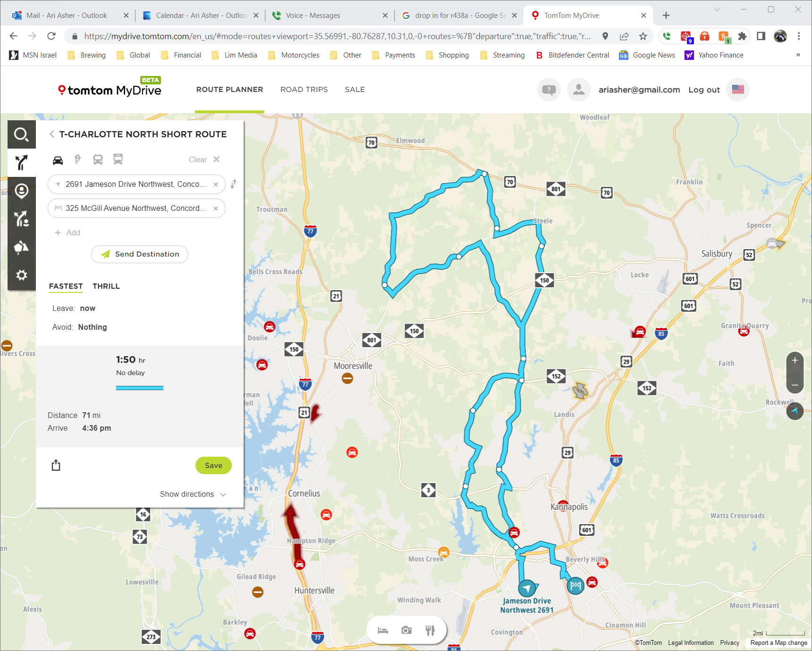
Task: Change the Leave time from now
Action: (x=88, y=309)
